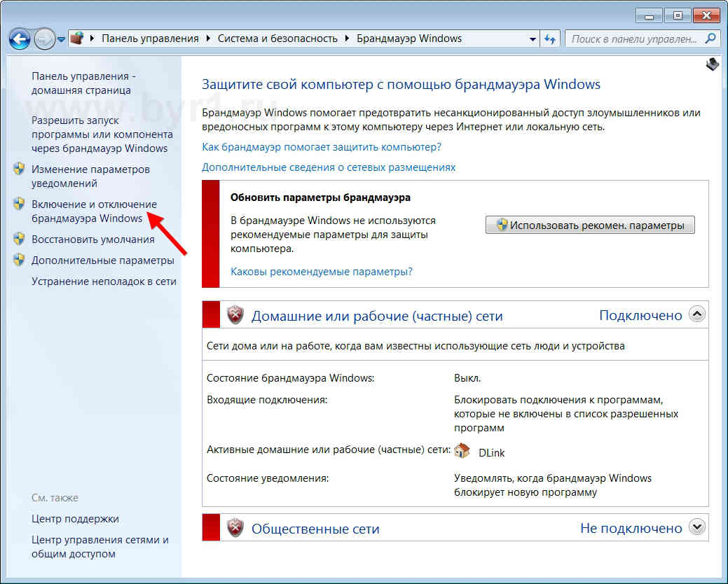728x584 pixels.
Task: Open Разрешить запуск программы или компонента link
Action: pyautogui.click(x=102, y=134)
